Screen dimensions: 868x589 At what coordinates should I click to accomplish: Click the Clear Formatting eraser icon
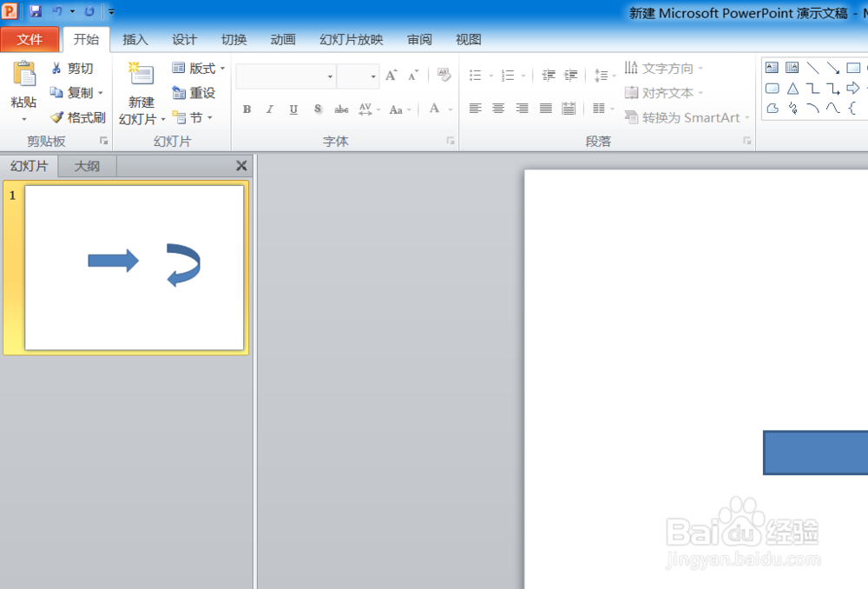pos(444,74)
